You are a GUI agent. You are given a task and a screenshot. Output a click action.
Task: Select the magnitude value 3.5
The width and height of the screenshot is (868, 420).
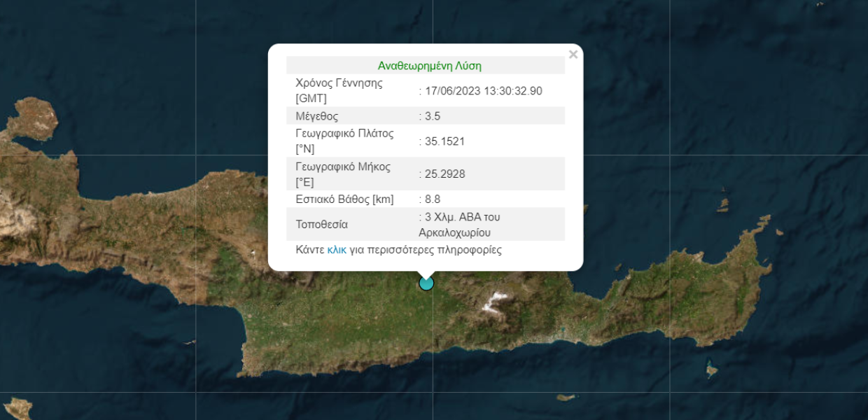coord(433,116)
